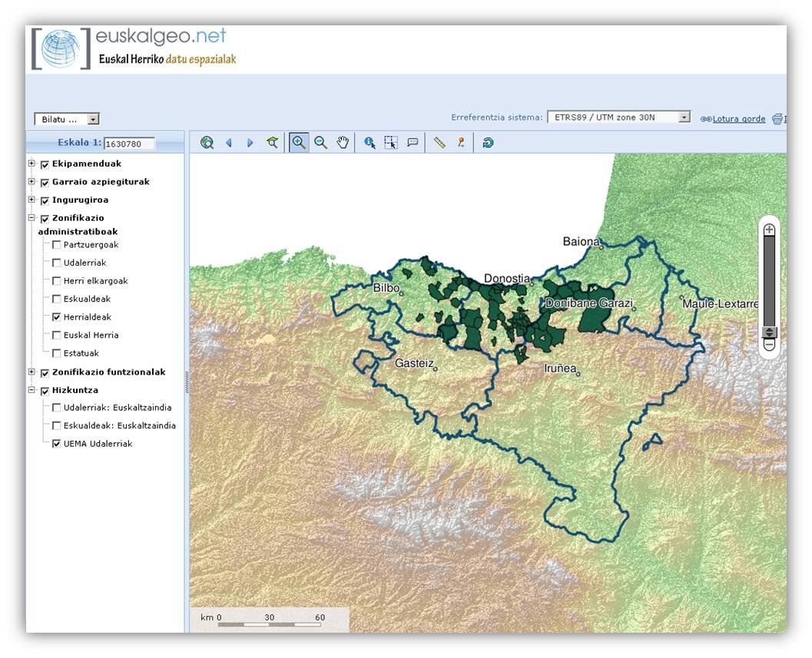
Task: Click the Eskala scale input field
Action: pos(129,144)
